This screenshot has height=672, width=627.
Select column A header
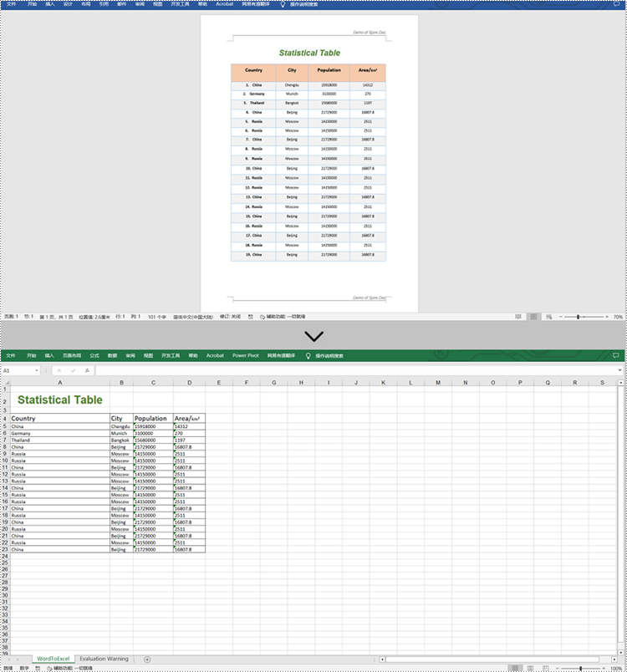pyautogui.click(x=60, y=382)
